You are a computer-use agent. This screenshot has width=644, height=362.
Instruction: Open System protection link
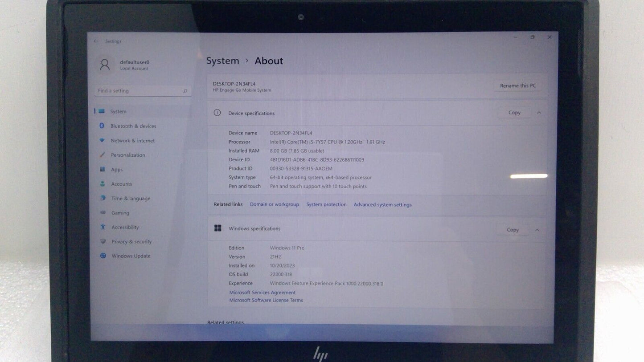[326, 204]
